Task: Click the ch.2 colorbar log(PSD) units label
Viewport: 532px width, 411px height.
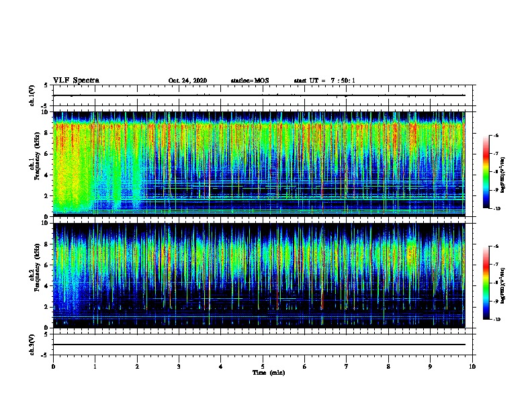Action: pyautogui.click(x=502, y=285)
